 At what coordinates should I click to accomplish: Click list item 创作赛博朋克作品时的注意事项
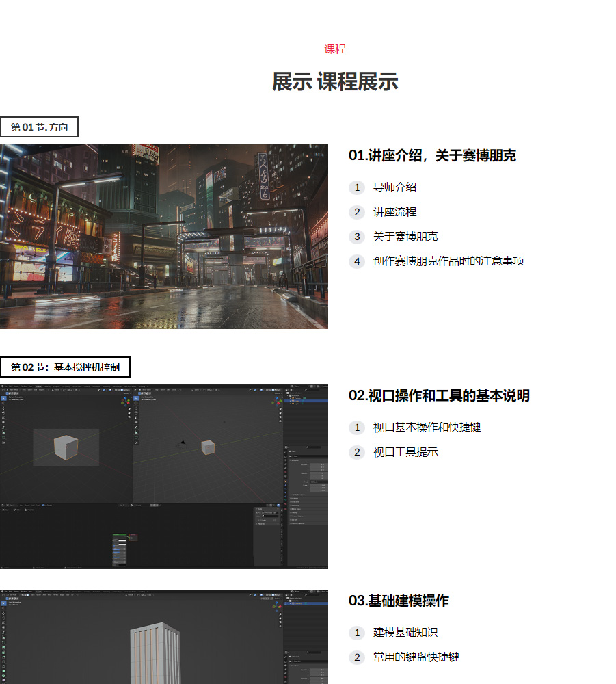pyautogui.click(x=448, y=261)
